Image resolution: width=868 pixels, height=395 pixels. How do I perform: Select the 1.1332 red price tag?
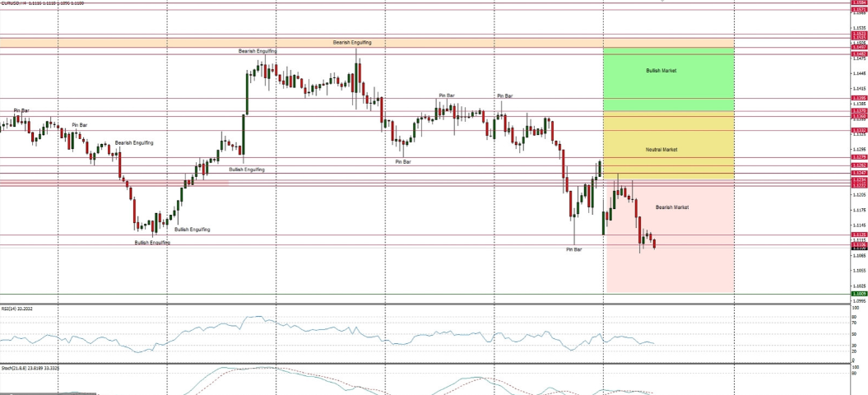(x=858, y=130)
